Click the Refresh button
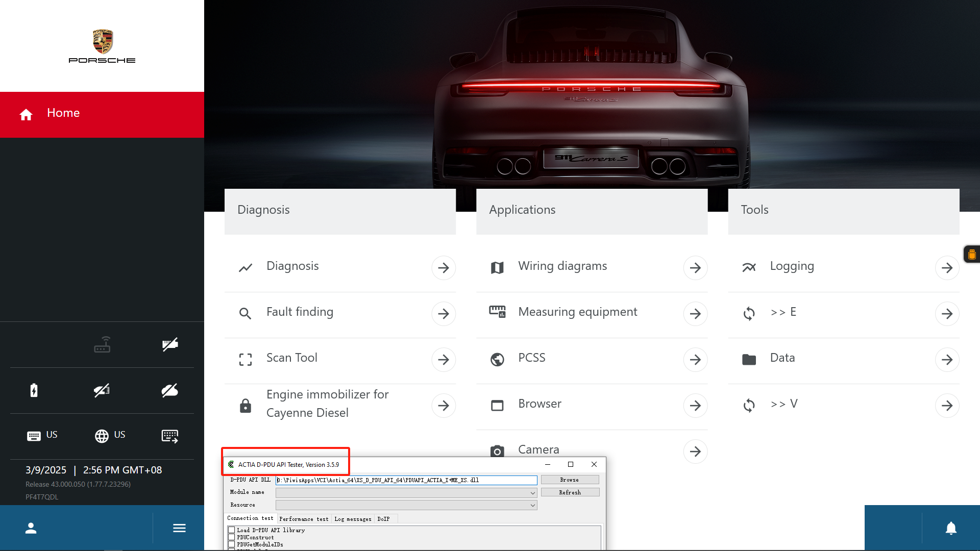 pyautogui.click(x=570, y=492)
